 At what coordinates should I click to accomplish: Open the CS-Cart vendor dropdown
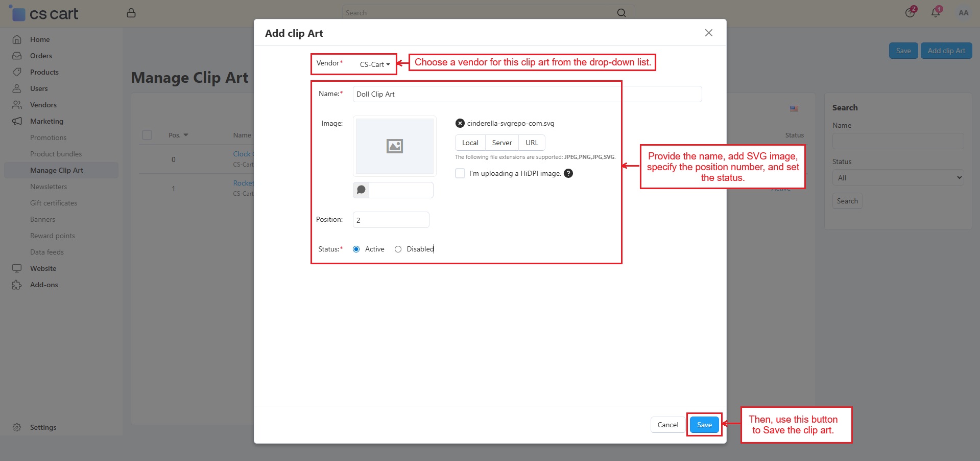click(374, 64)
